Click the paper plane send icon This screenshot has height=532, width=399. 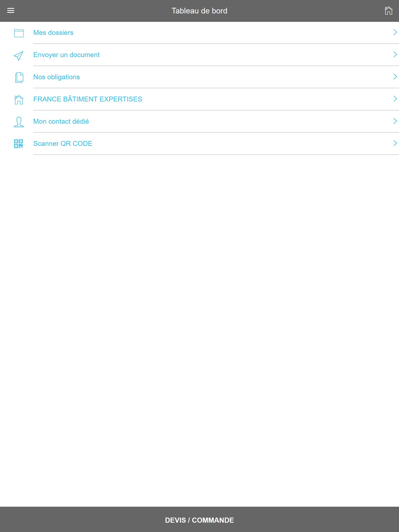point(19,55)
